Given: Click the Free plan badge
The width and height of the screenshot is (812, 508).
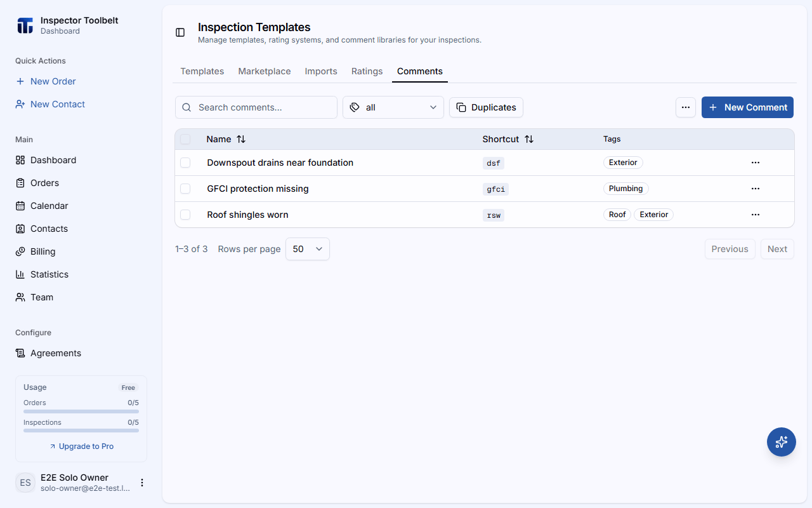Looking at the screenshot, I should point(128,387).
